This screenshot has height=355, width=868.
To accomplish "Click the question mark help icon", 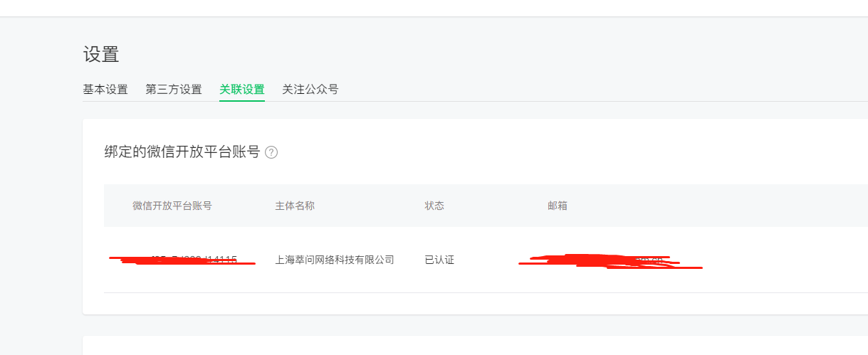I will click(x=271, y=152).
